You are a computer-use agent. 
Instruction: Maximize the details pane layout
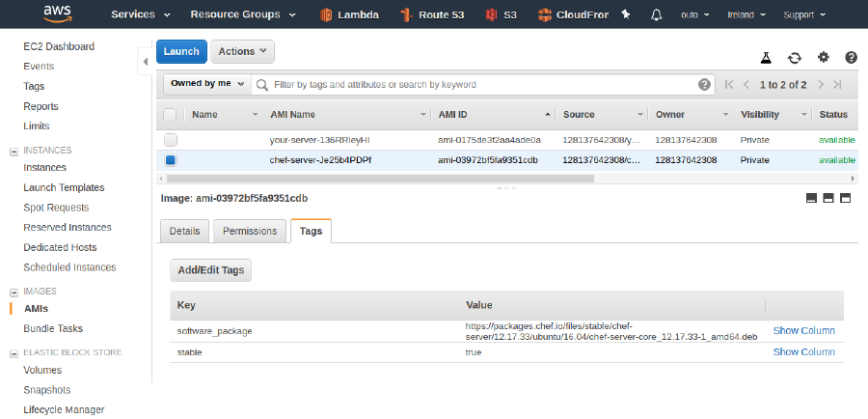845,198
